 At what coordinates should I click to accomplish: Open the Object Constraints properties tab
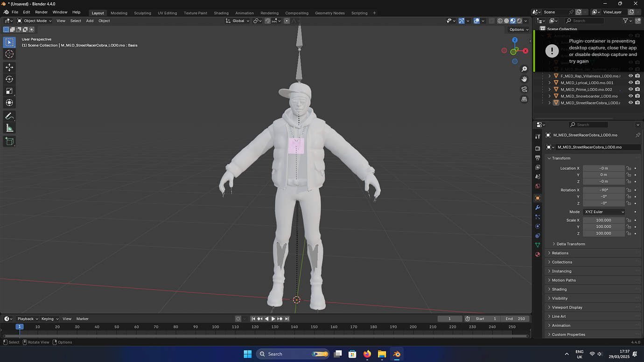tap(538, 236)
